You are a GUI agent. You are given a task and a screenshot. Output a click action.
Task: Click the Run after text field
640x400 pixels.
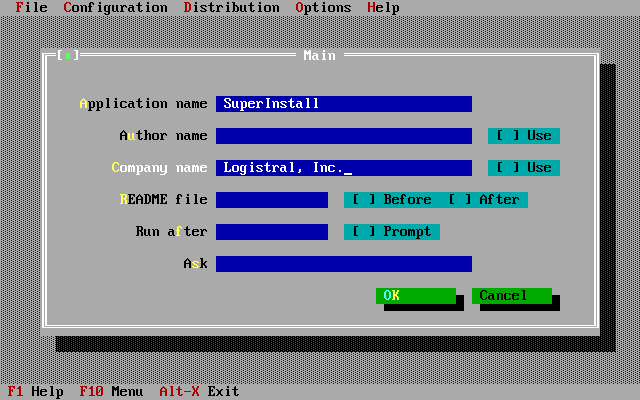[x=271, y=232]
